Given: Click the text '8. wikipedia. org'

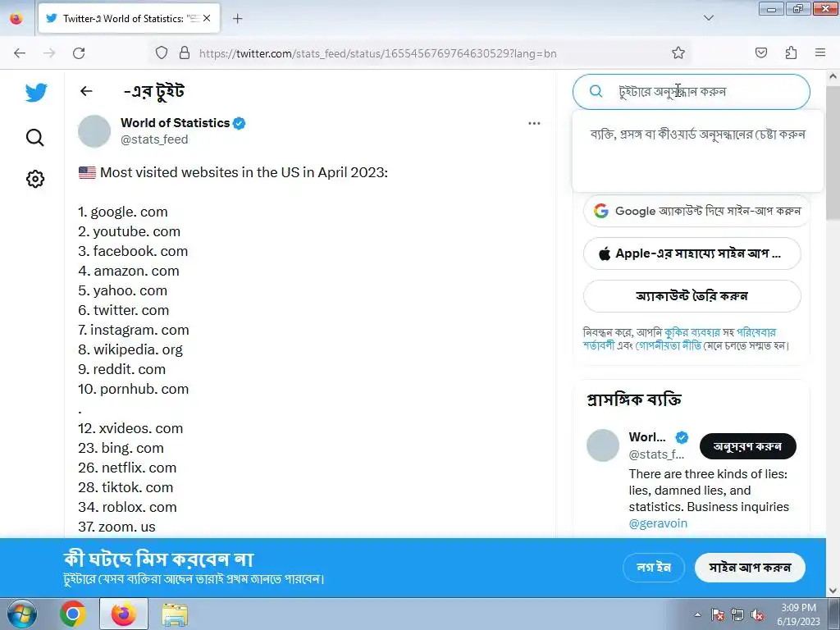Looking at the screenshot, I should pyautogui.click(x=130, y=349).
